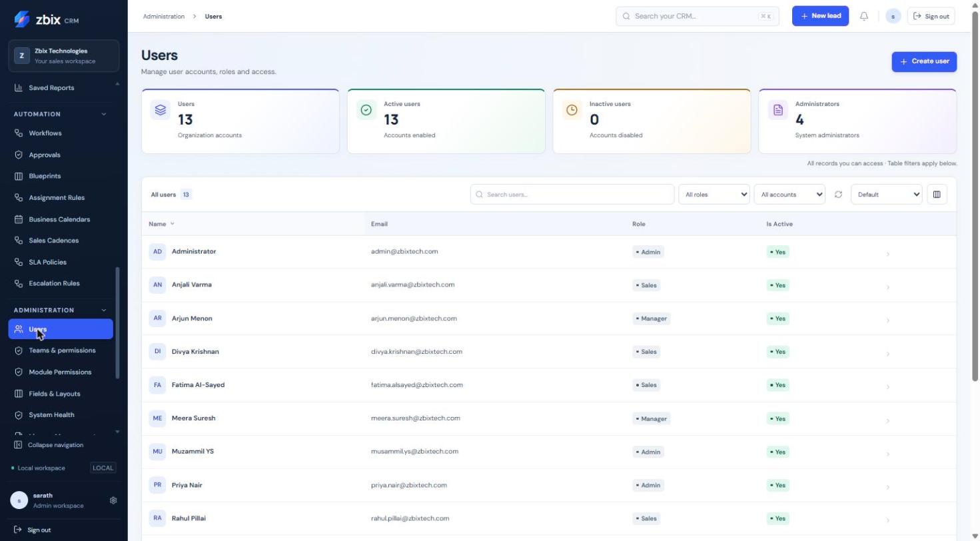
Task: Open the All accounts filter dropdown
Action: coord(789,195)
